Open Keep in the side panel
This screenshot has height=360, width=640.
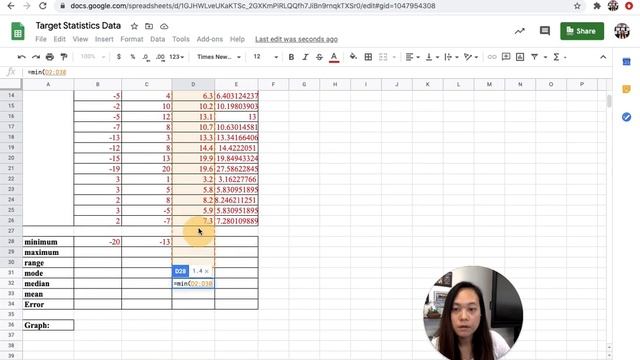pos(627,89)
